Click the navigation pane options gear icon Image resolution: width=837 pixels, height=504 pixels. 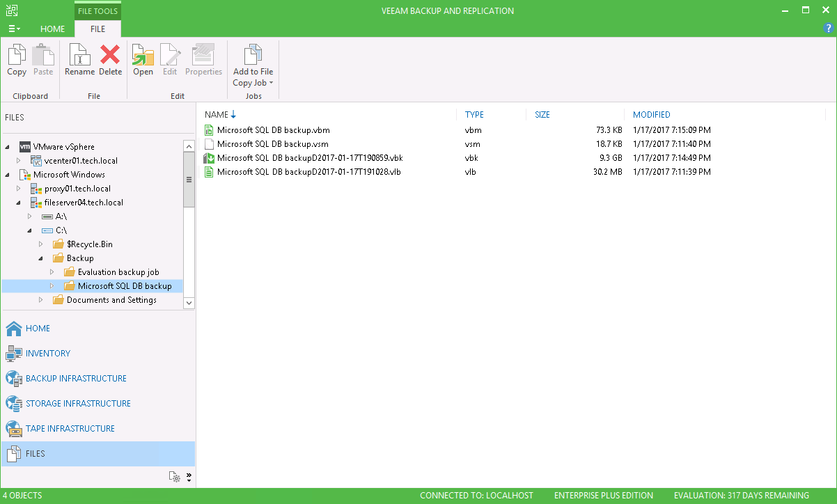pyautogui.click(x=174, y=477)
